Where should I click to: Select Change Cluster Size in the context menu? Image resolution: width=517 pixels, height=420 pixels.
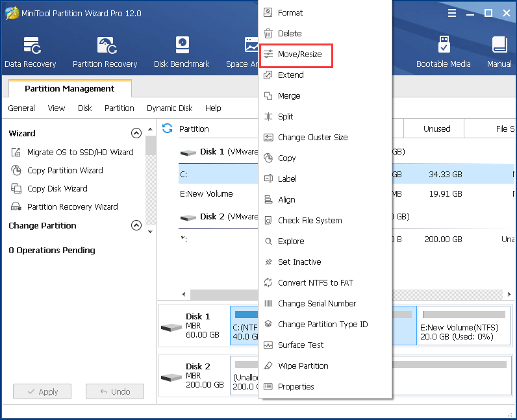tap(312, 137)
